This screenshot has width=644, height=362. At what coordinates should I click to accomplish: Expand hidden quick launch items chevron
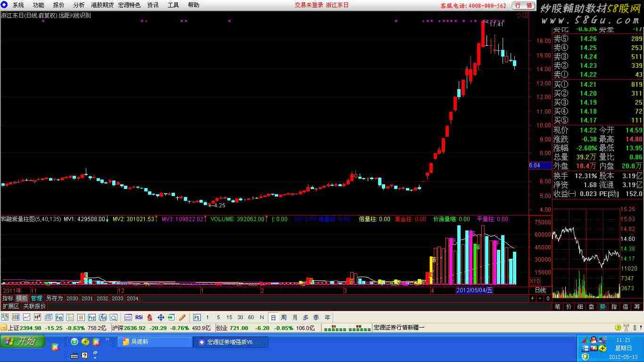click(95, 355)
